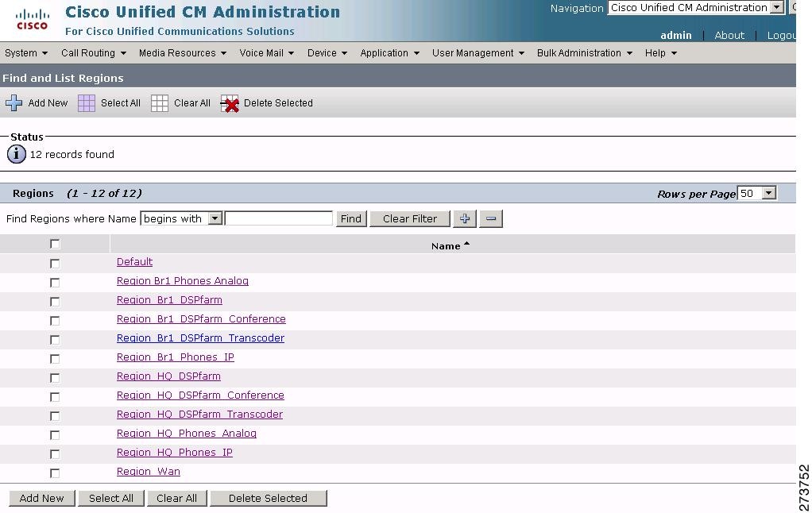Click the bottom Clear All button
Viewport: 812px width, 513px height.
coord(176,498)
